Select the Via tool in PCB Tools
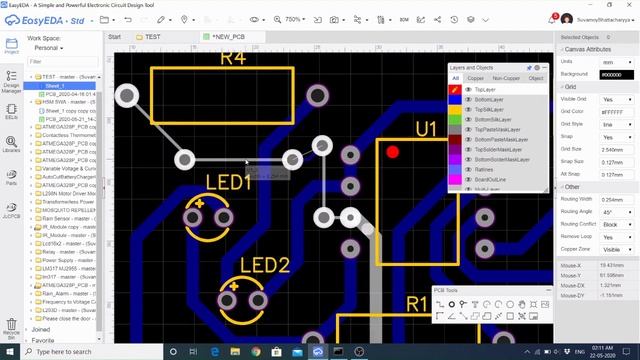The height and width of the screenshot is (360, 640). point(463,304)
